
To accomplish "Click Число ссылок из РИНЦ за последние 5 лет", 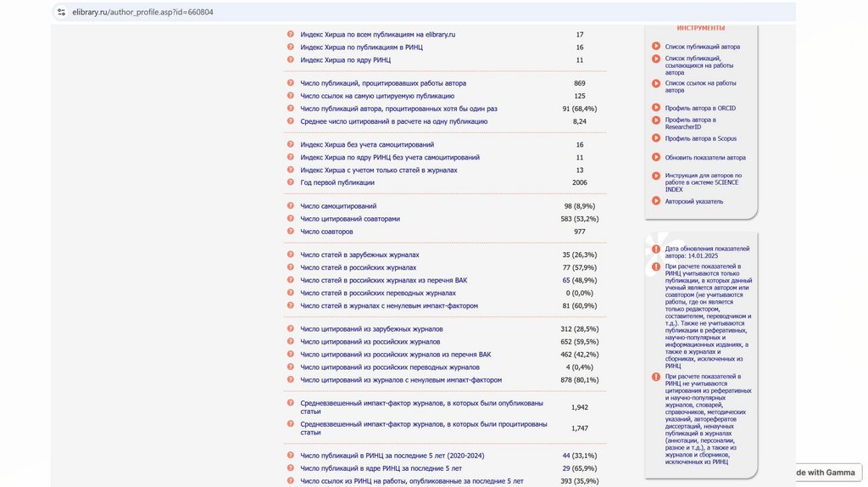I will tap(412, 481).
